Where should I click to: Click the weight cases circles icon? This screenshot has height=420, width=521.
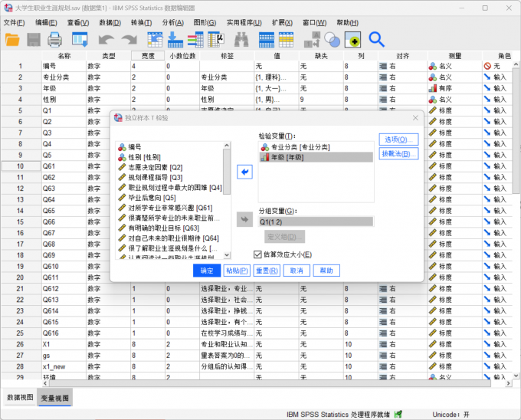(332, 40)
